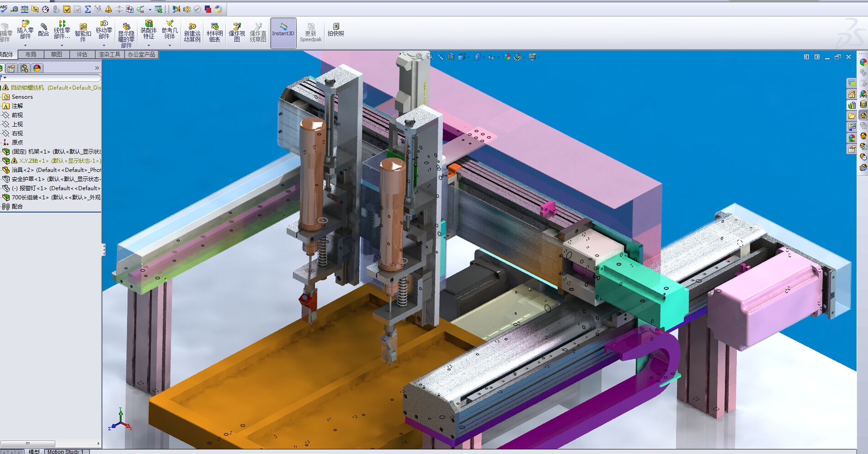Screen dimensions: 868x454
Task: Open File Explorer folder icon in task pane
Action: pos(852,116)
